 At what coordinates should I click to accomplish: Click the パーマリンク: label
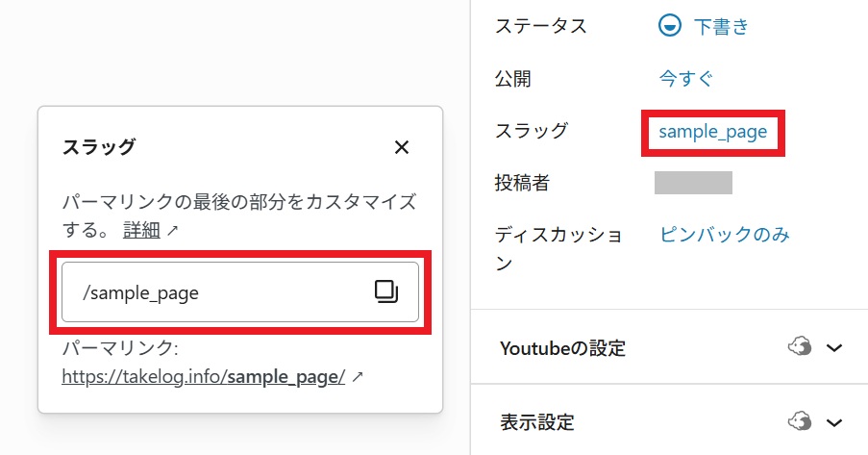(120, 348)
